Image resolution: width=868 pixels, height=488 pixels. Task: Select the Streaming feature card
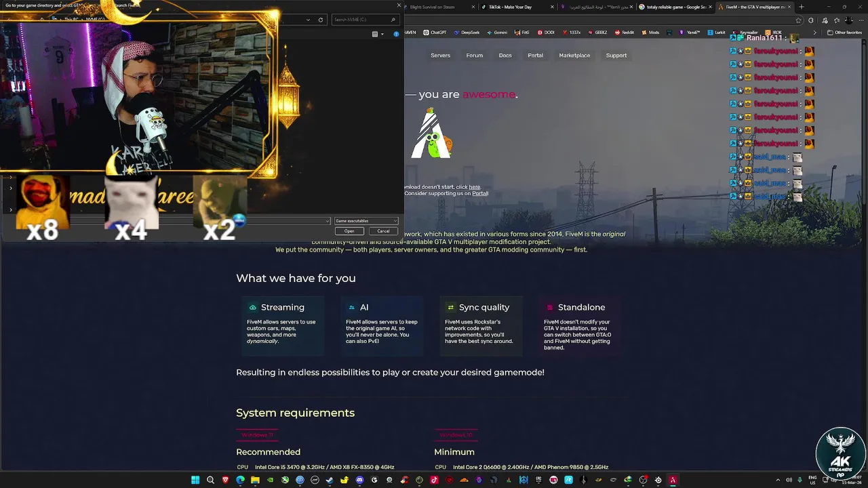coord(283,326)
